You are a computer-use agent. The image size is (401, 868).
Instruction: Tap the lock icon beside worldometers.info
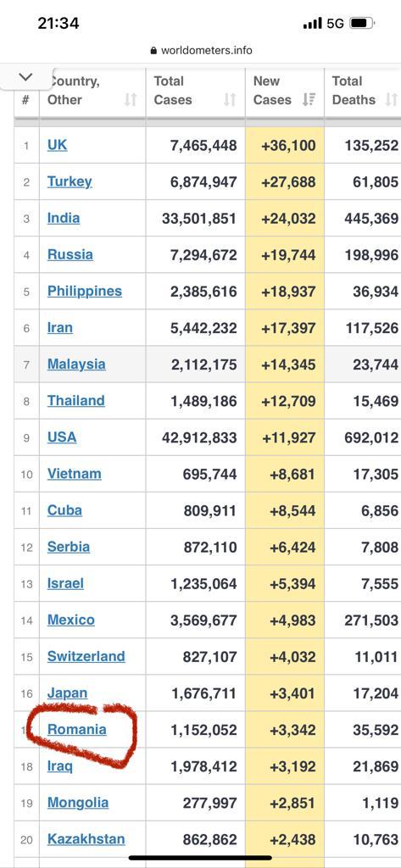click(153, 50)
